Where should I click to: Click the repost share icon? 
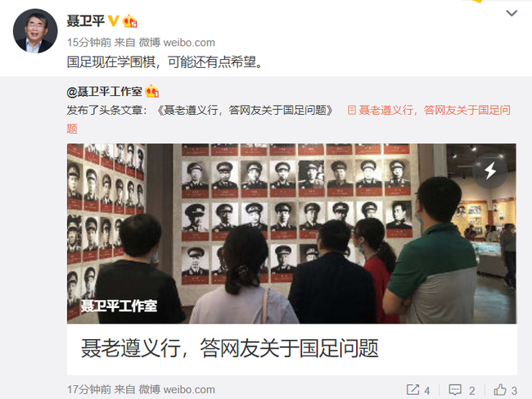pyautogui.click(x=413, y=390)
